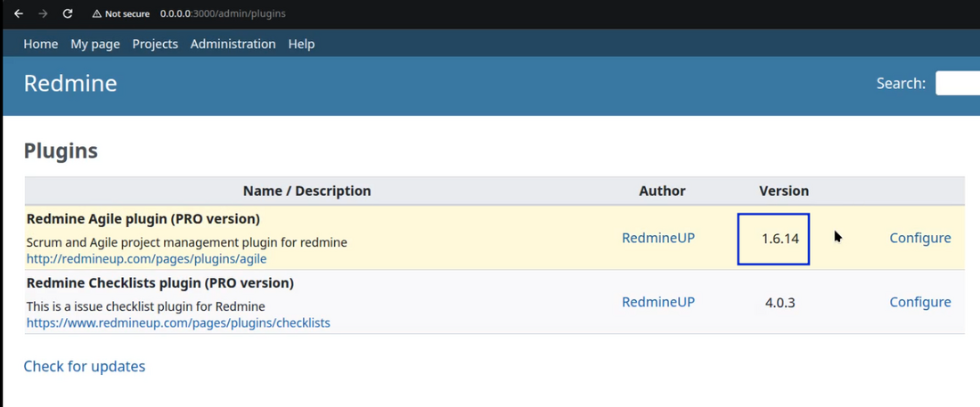Viewport: 980px width, 407px height.
Task: Reload the page with refresh icon
Action: pos(68,13)
